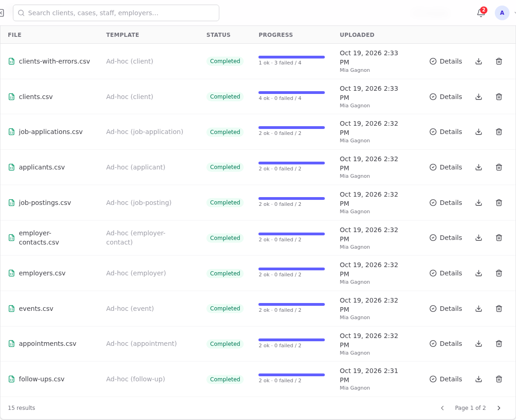Open the notifications bell

(481, 13)
